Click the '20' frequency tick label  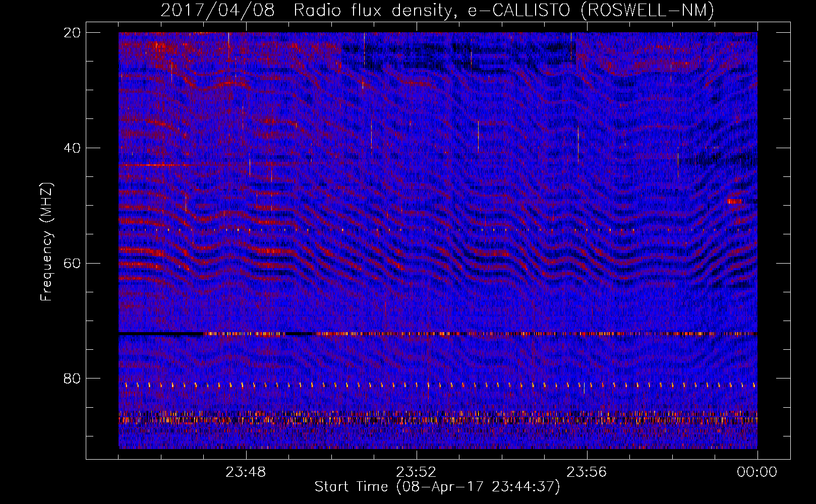[x=73, y=32]
